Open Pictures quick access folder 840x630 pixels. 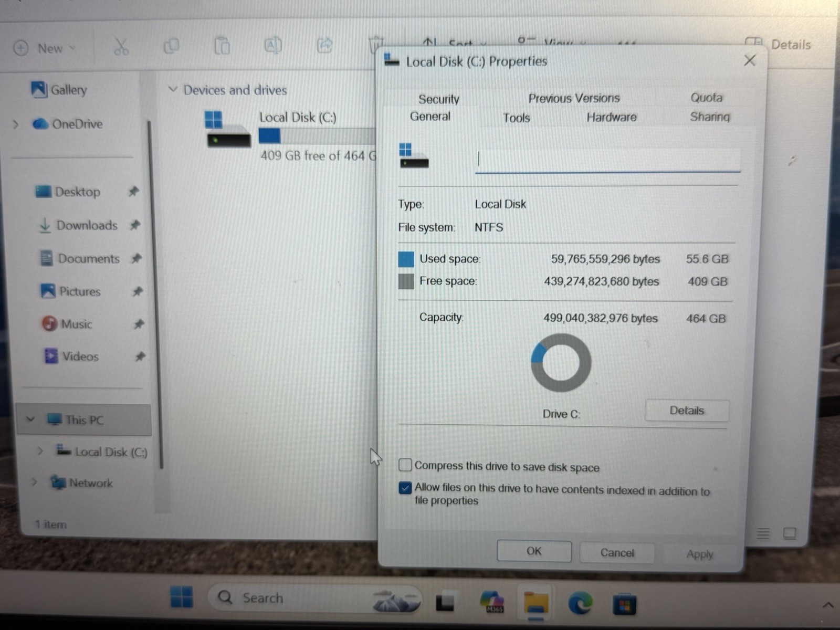[71, 291]
